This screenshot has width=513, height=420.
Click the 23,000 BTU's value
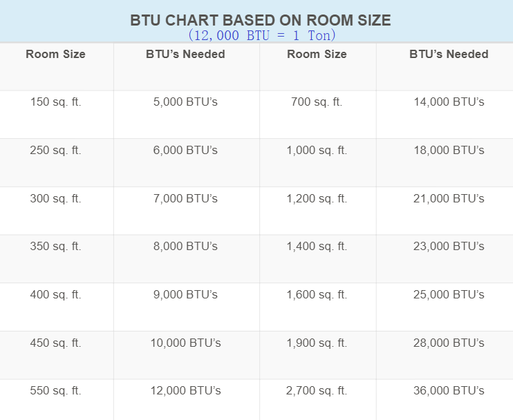[449, 247]
